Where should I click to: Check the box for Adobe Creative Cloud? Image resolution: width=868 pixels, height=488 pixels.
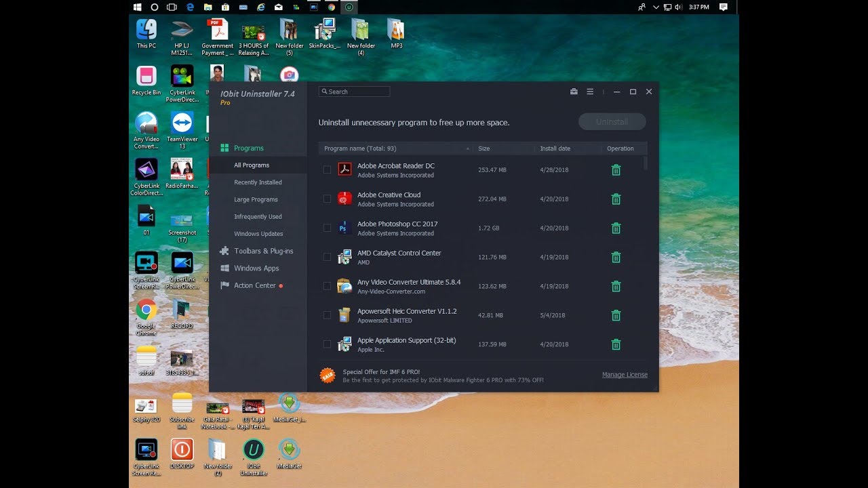point(327,199)
